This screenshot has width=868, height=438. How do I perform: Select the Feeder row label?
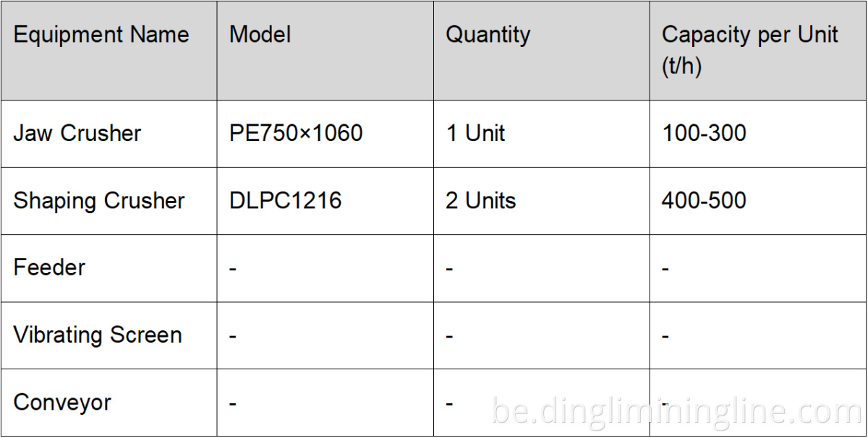(49, 268)
